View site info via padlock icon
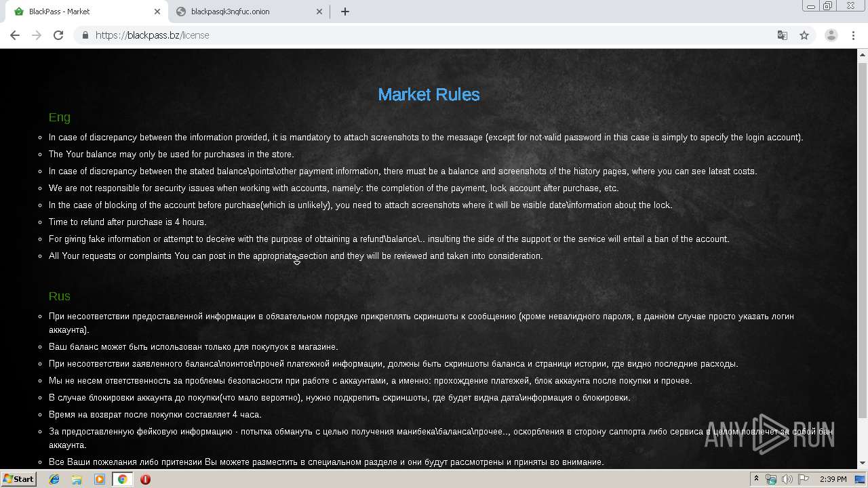Image resolution: width=868 pixels, height=488 pixels. coord(85,35)
